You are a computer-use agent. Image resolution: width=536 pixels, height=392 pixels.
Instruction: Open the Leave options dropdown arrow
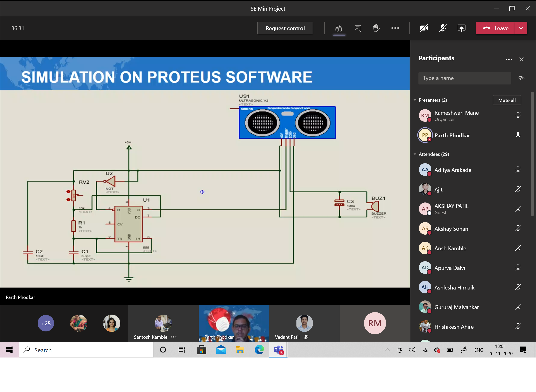(521, 28)
